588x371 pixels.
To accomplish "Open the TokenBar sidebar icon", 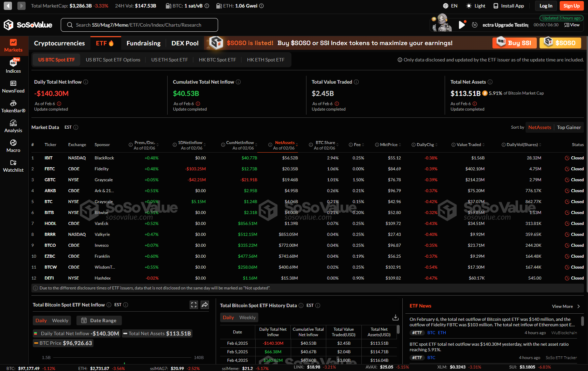I will [13, 106].
